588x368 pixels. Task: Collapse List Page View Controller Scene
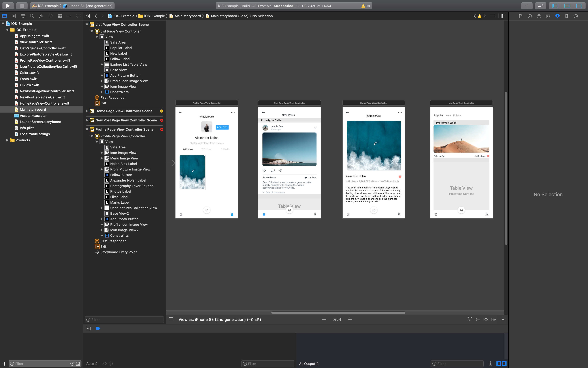click(87, 25)
